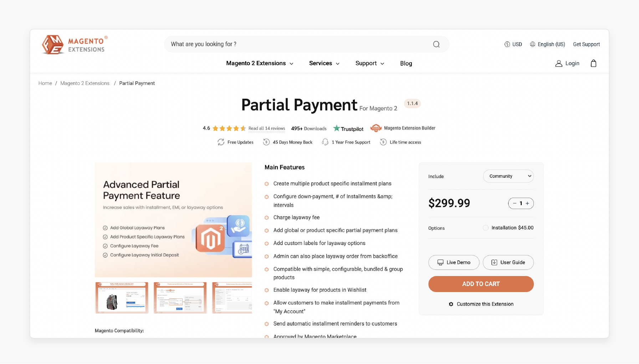Open the Support menu label
Viewport: 639px width, 364px height.
click(x=366, y=63)
